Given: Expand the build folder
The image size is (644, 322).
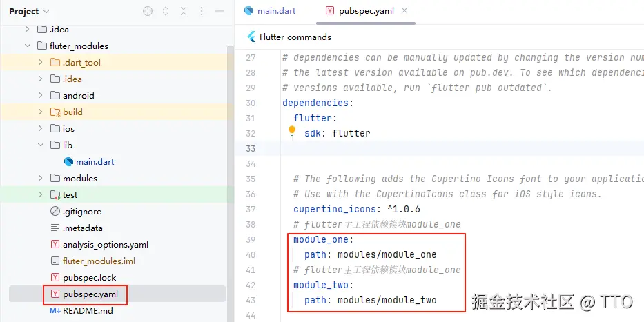Looking at the screenshot, I should pyautogui.click(x=40, y=112).
